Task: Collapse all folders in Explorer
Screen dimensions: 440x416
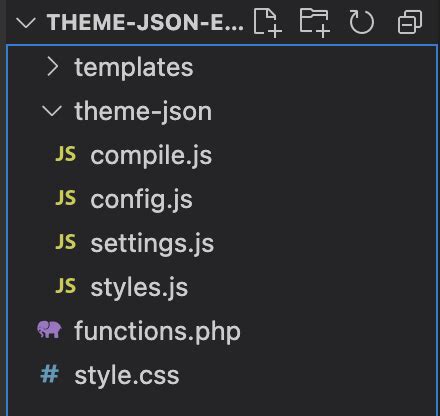Action: coord(410,22)
